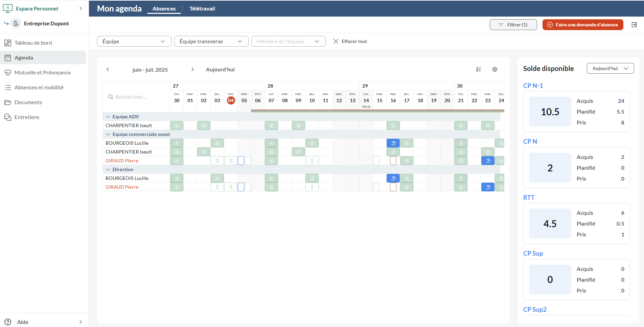Expand the Aide menu chevron
Image resolution: width=644 pixels, height=327 pixels.
click(x=80, y=322)
